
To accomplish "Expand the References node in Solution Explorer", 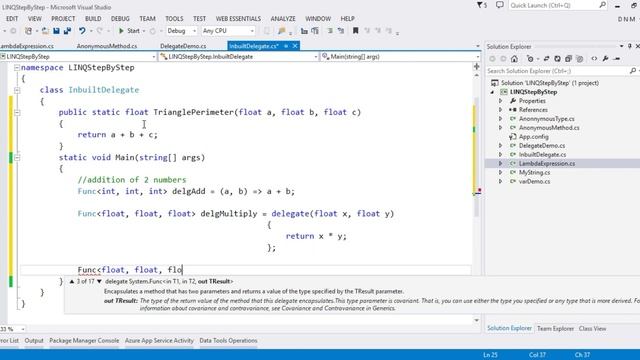I will click(x=500, y=109).
